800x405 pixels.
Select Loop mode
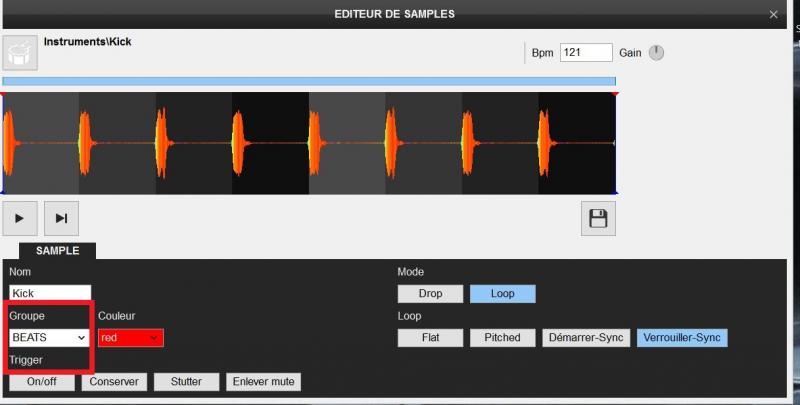pos(503,294)
